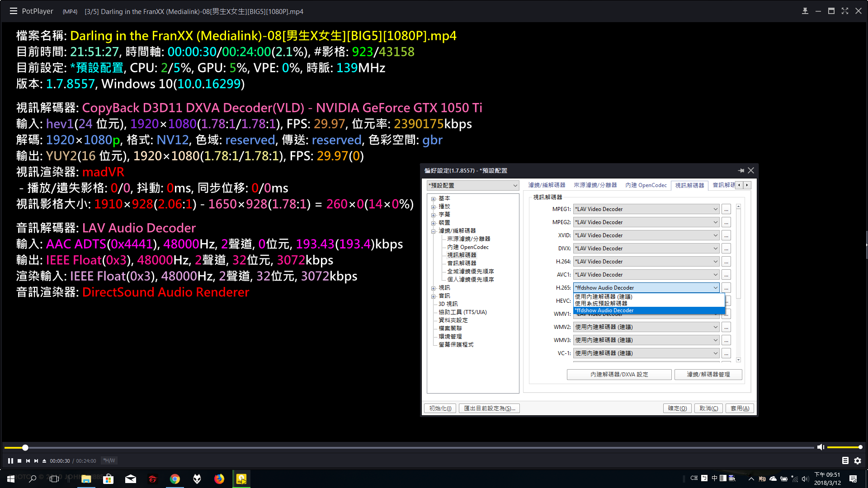Open the XVID decoder dropdown
This screenshot has width=868, height=488.
click(646, 235)
